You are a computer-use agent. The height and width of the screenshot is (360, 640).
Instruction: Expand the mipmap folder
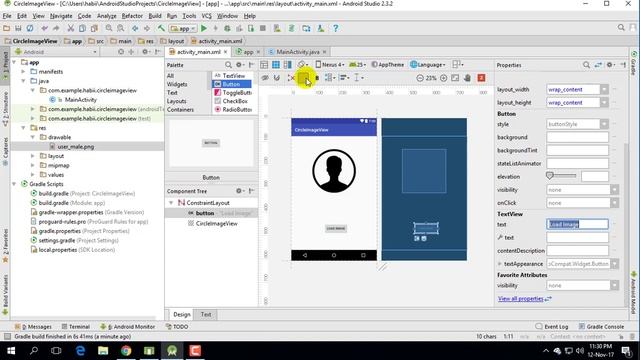point(33,165)
